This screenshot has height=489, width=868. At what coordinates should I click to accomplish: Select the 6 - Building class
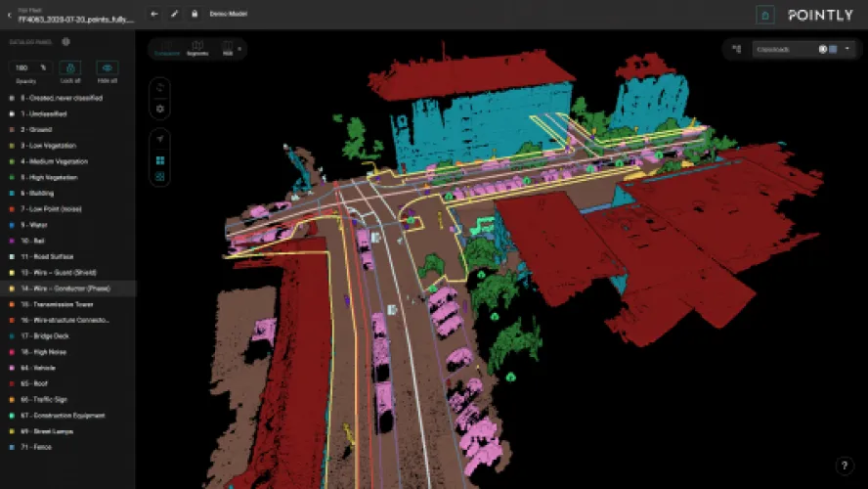coord(39,194)
